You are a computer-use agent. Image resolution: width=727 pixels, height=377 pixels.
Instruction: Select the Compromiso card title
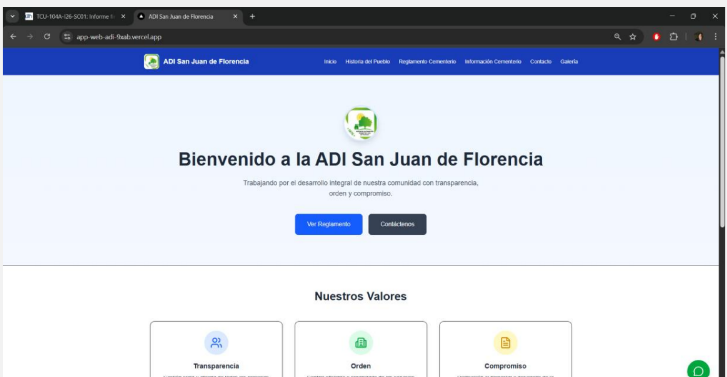tap(505, 366)
